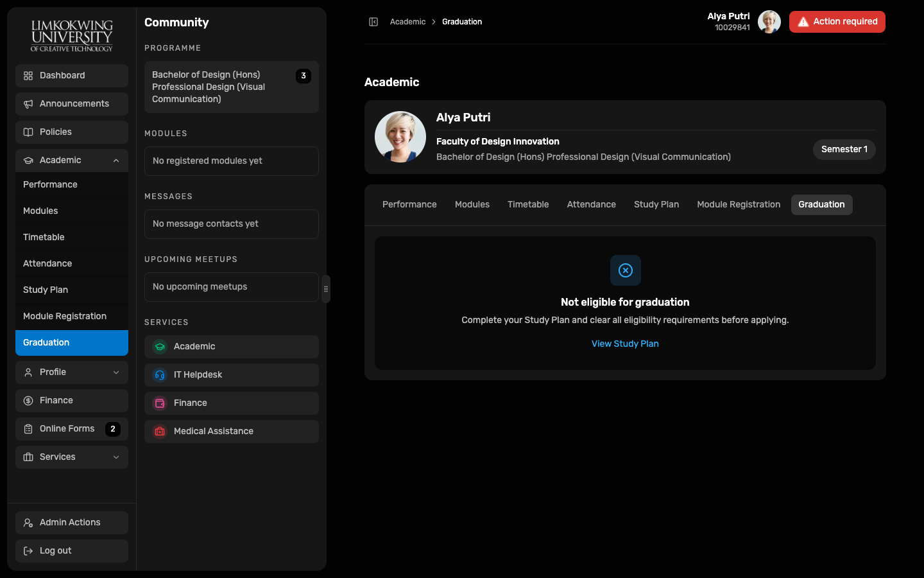Select the Bachelor of Design programme card
Screen dimensions: 924x578
tap(232, 87)
